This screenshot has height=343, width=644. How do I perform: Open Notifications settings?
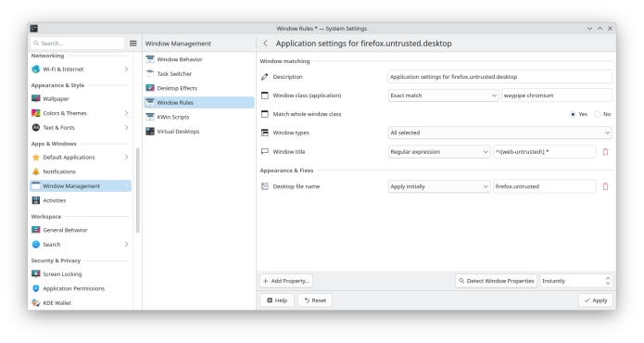click(x=81, y=171)
